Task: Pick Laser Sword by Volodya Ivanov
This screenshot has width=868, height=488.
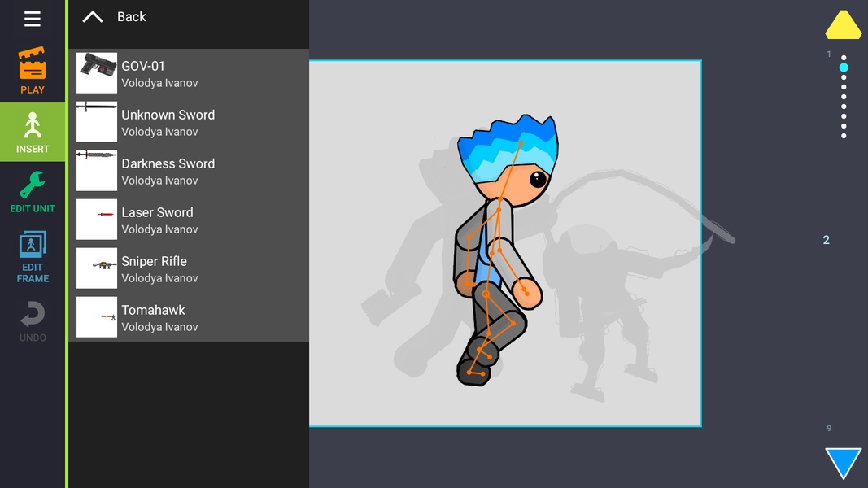Action: [x=189, y=220]
